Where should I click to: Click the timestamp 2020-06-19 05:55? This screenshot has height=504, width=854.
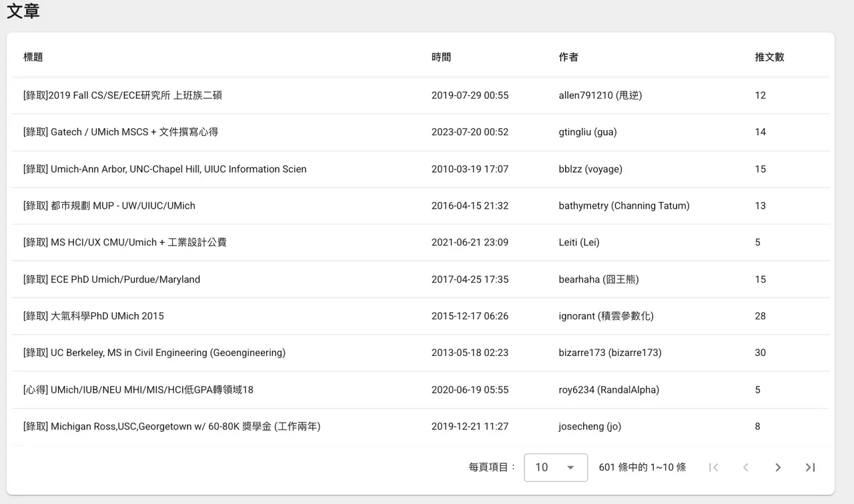click(x=470, y=390)
